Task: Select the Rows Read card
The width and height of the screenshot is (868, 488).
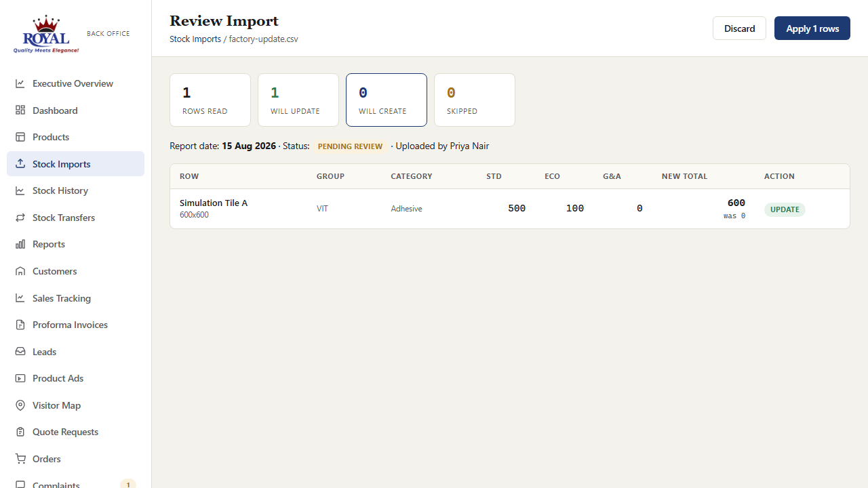Action: (x=210, y=100)
